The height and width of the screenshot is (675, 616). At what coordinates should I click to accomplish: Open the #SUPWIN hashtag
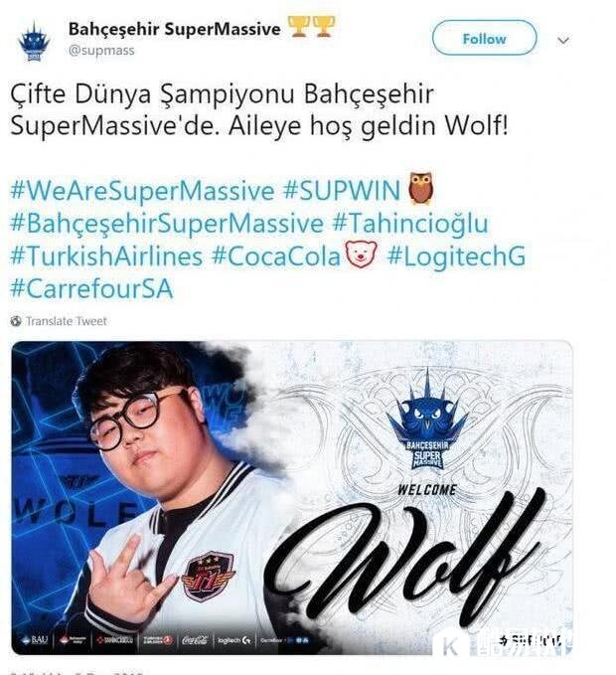click(342, 190)
